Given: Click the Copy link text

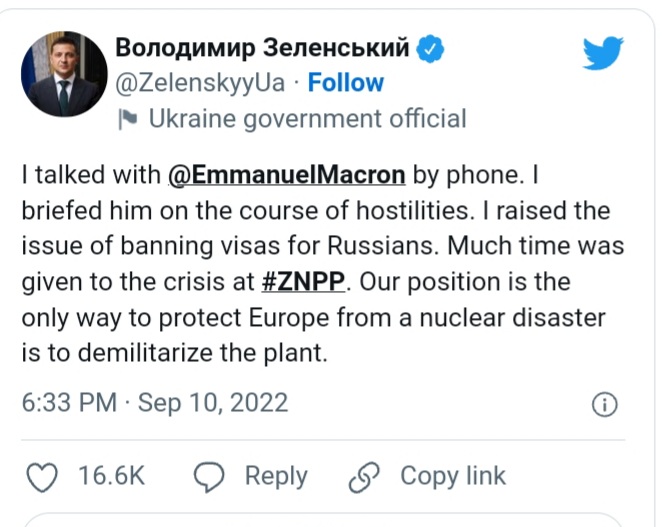Looking at the screenshot, I should (453, 477).
